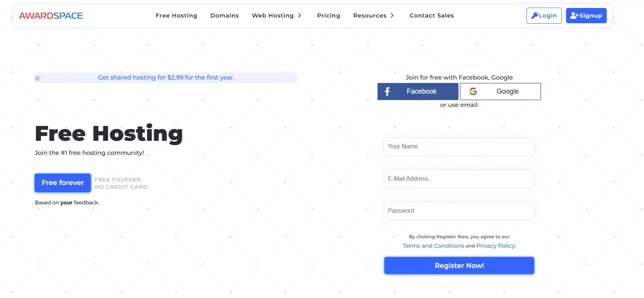Click the AwardSpace logo
Screen dimensions: 644x298
[x=51, y=16]
